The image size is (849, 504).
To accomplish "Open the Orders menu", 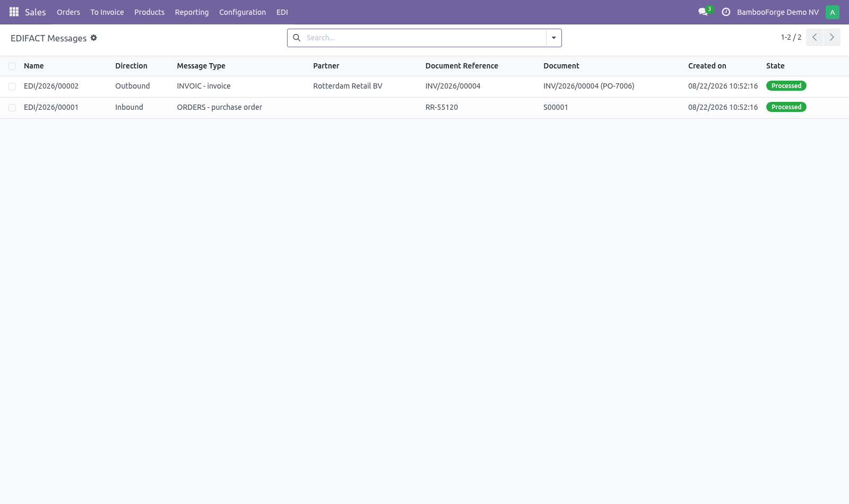I will click(68, 12).
